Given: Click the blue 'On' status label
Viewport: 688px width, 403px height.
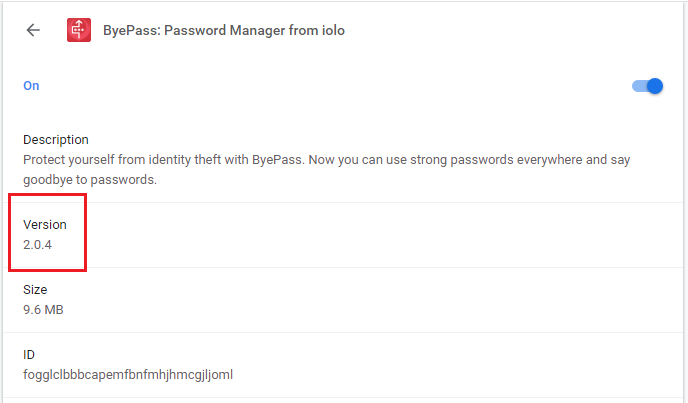Looking at the screenshot, I should point(31,86).
